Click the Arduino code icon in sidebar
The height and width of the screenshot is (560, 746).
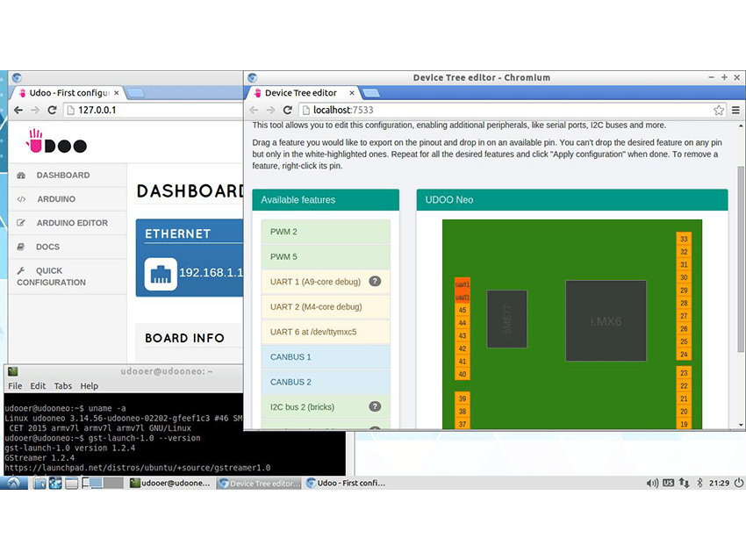click(x=21, y=199)
